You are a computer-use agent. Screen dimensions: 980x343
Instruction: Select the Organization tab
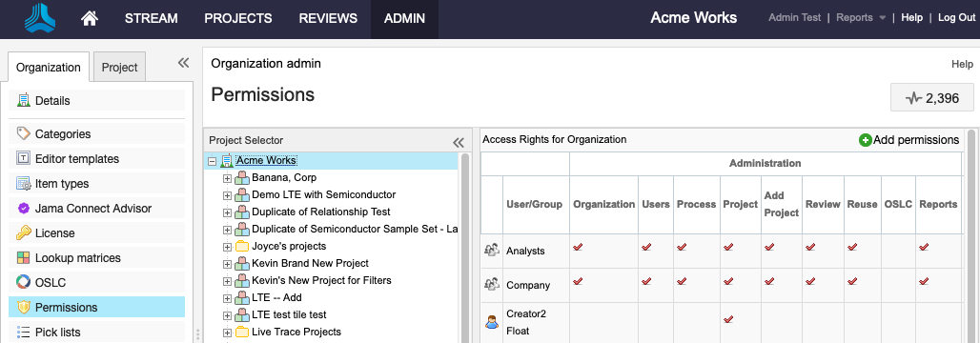[49, 67]
